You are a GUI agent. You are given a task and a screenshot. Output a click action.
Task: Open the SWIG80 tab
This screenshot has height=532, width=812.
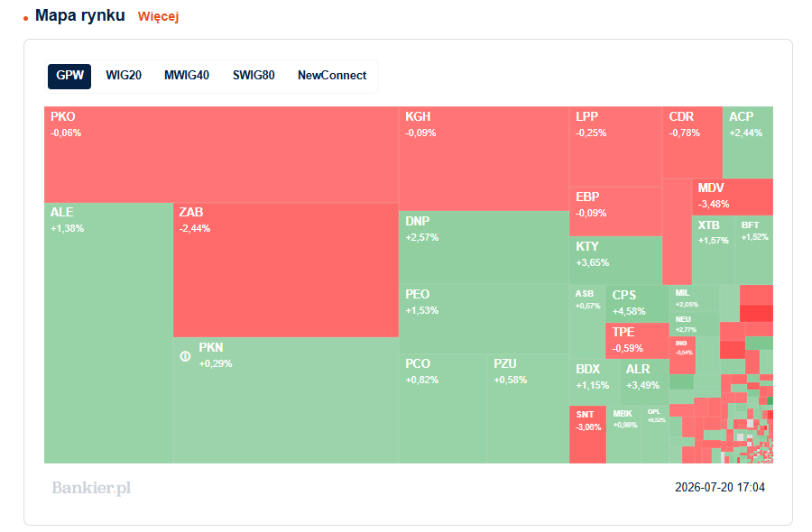pyautogui.click(x=254, y=76)
